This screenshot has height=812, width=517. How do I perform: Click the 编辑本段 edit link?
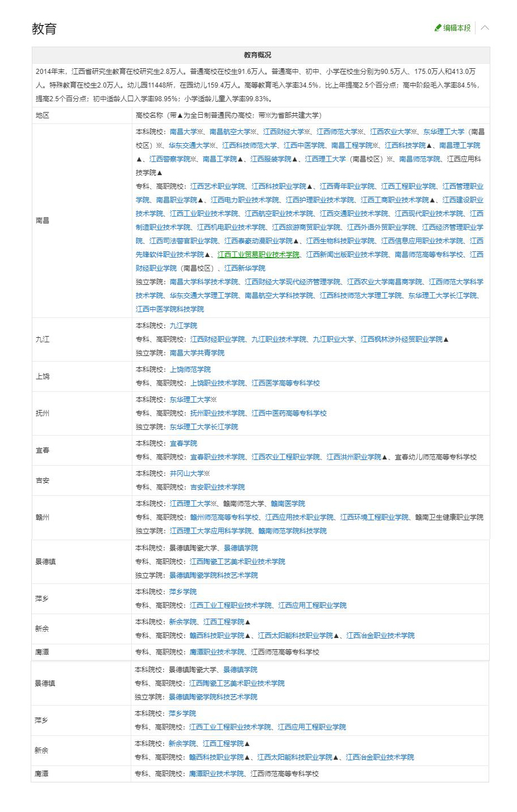453,28
